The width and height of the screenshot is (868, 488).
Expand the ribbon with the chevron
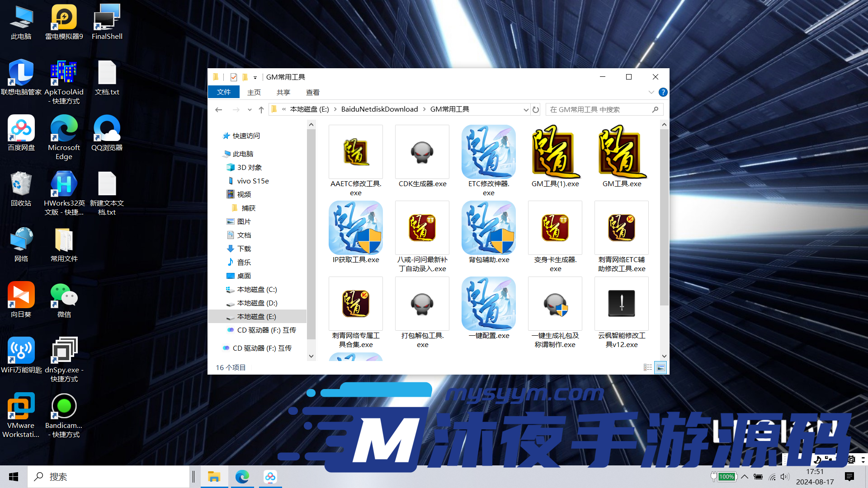pos(651,92)
